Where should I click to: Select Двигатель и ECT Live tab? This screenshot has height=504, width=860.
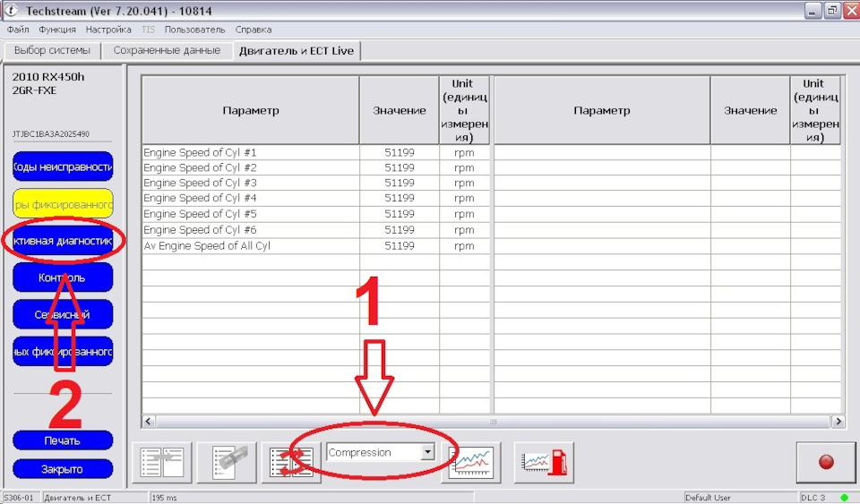[297, 51]
